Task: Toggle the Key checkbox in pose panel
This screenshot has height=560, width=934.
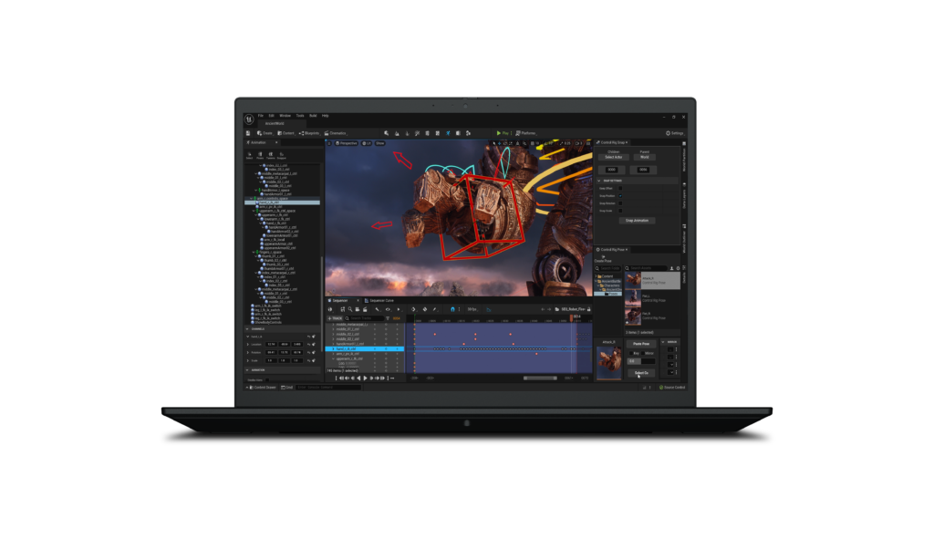Action: coord(631,353)
